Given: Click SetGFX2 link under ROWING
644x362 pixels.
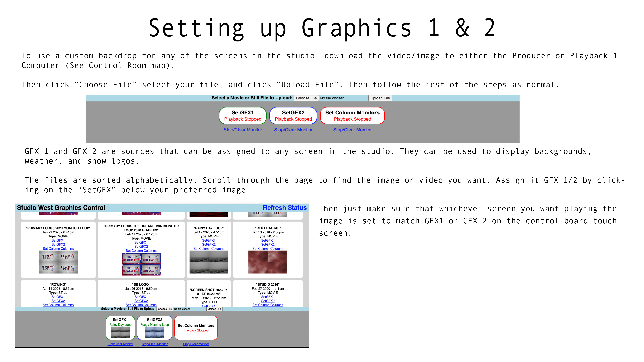Looking at the screenshot, I should 58,301.
